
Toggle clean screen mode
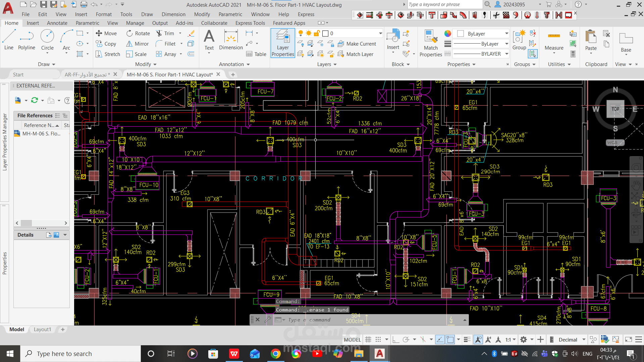pos(629,340)
